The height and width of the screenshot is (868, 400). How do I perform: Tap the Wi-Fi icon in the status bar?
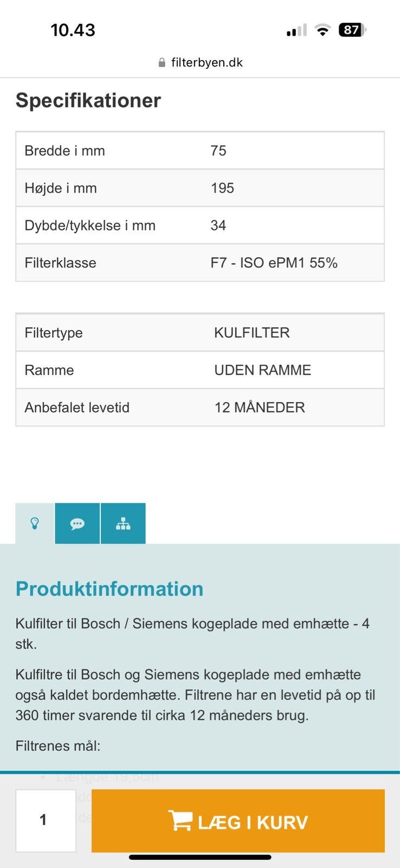tap(322, 30)
